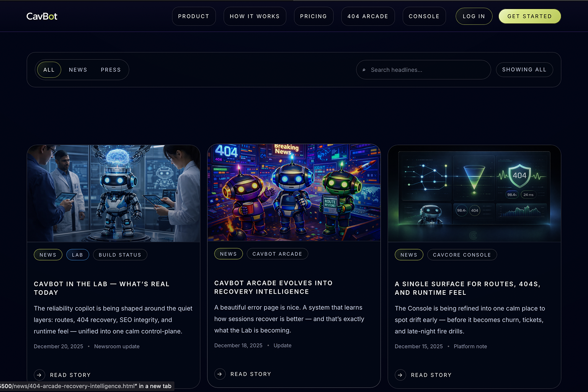Open the Product nav menu
The image size is (588, 392).
[194, 16]
